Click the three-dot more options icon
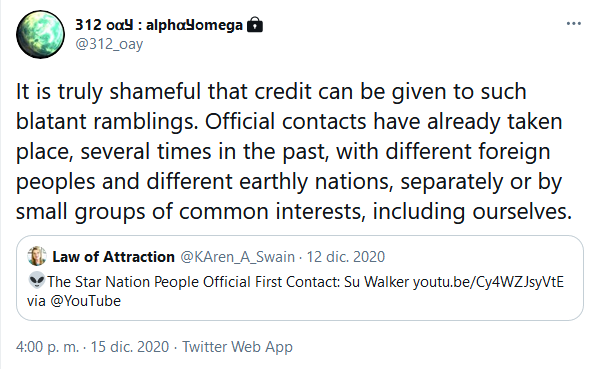598x369 pixels. [574, 24]
